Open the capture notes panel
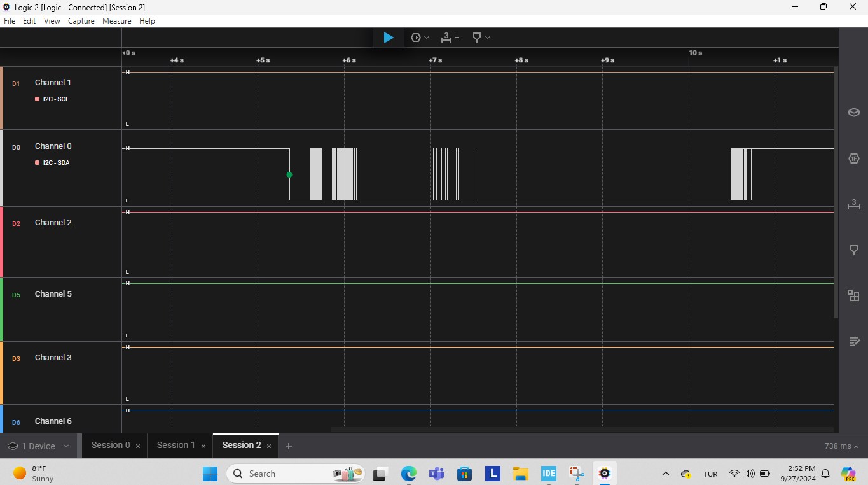The height and width of the screenshot is (485, 868). click(853, 341)
